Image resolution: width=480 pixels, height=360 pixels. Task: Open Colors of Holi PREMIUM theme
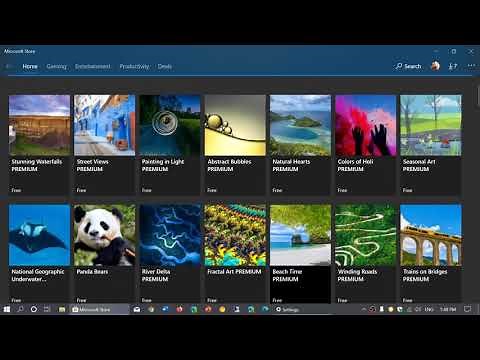366,144
